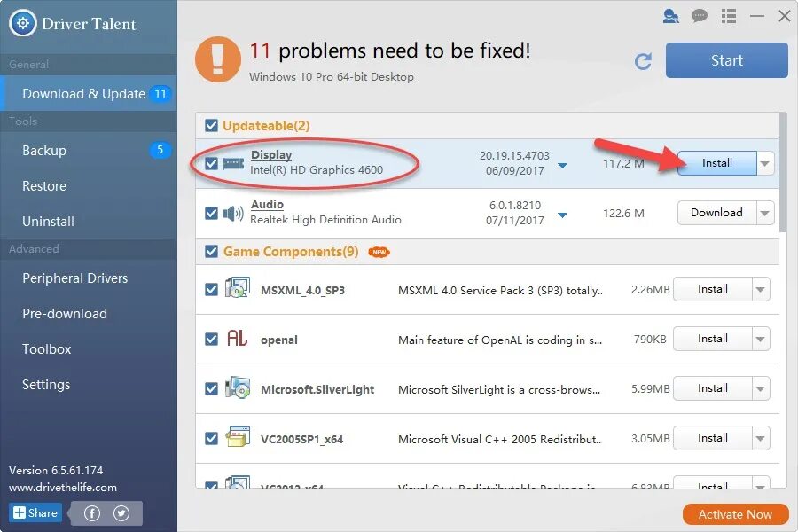This screenshot has width=798, height=532.
Task: Uncheck the Game Components(9) group checkbox
Action: point(211,252)
